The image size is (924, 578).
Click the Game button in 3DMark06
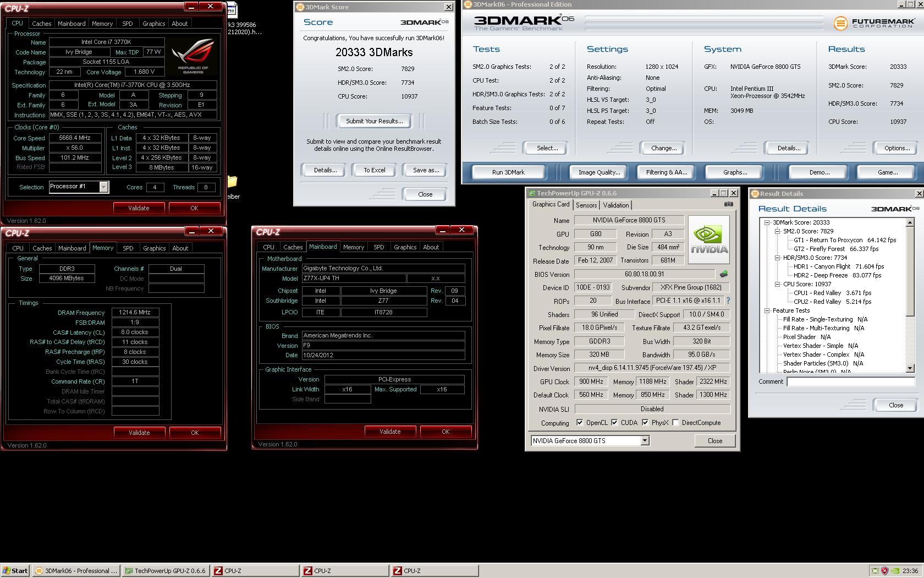(887, 172)
